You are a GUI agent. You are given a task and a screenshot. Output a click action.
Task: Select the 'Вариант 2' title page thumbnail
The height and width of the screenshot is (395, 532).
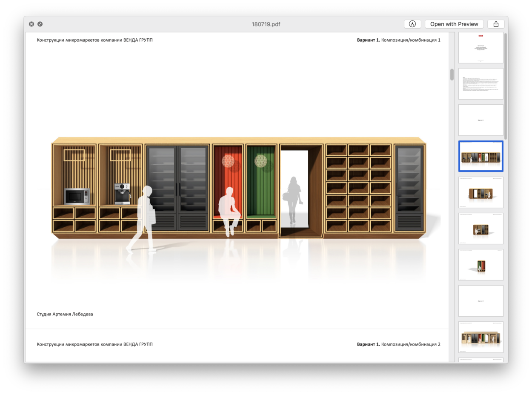coord(481,301)
